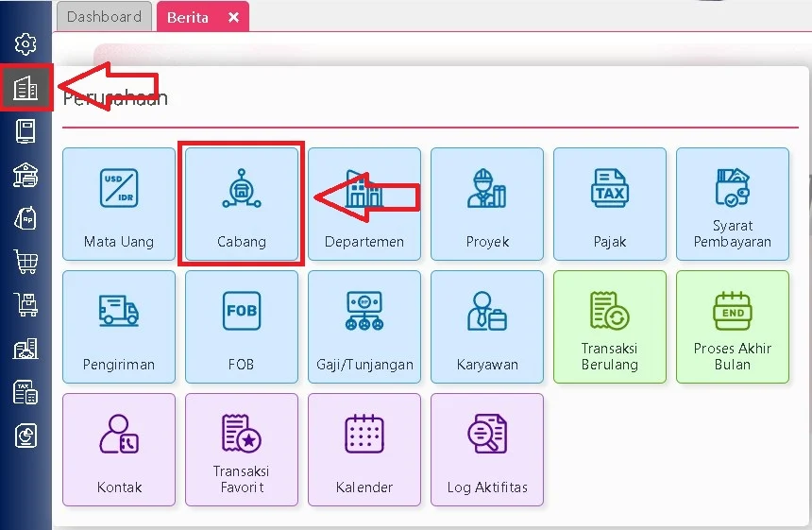Open the Pajak tax tile
812x530 pixels.
(x=610, y=204)
